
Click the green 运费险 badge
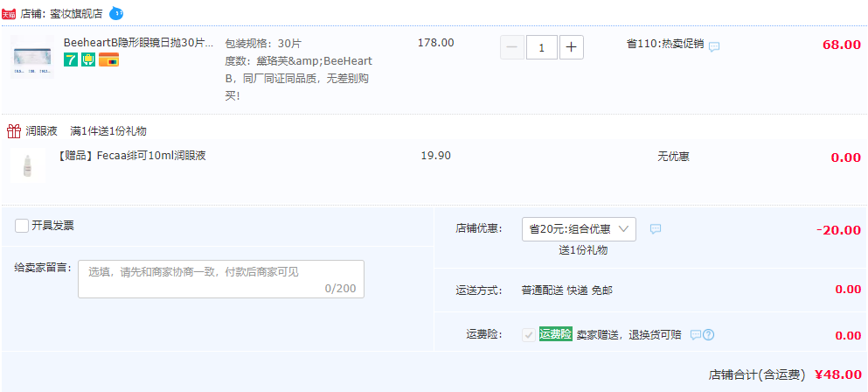tap(555, 333)
